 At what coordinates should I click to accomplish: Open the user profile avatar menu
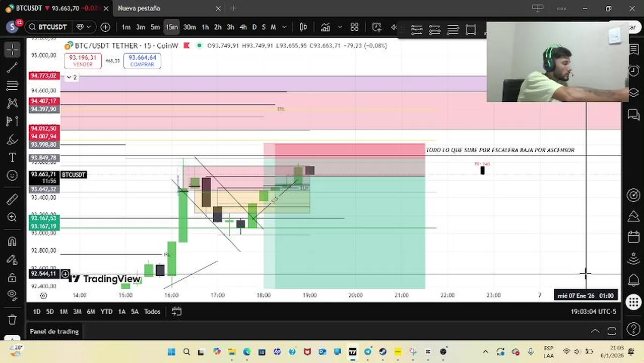click(x=13, y=27)
